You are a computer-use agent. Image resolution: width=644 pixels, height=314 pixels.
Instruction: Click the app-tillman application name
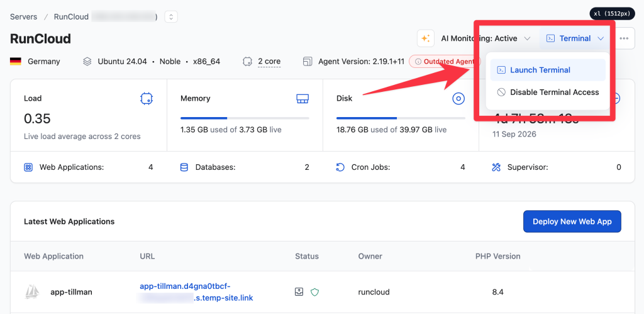tap(72, 292)
